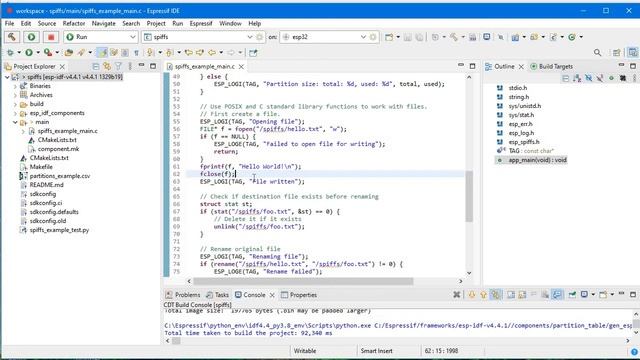Close the spiffs_example_main.c editor tab
The image size is (640, 360).
point(241,67)
